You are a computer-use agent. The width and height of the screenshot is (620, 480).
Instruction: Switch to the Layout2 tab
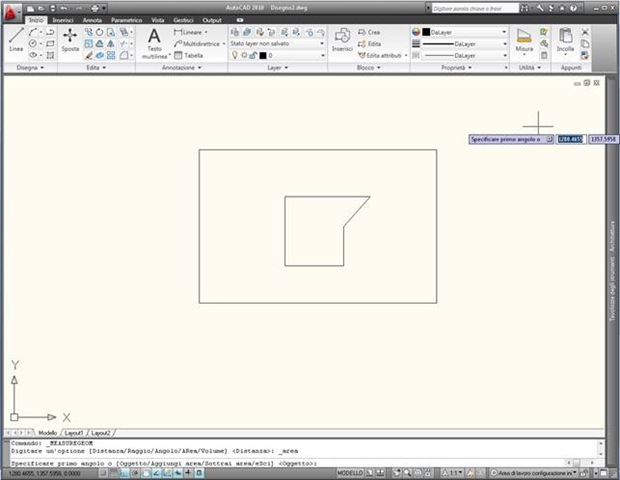tap(100, 433)
